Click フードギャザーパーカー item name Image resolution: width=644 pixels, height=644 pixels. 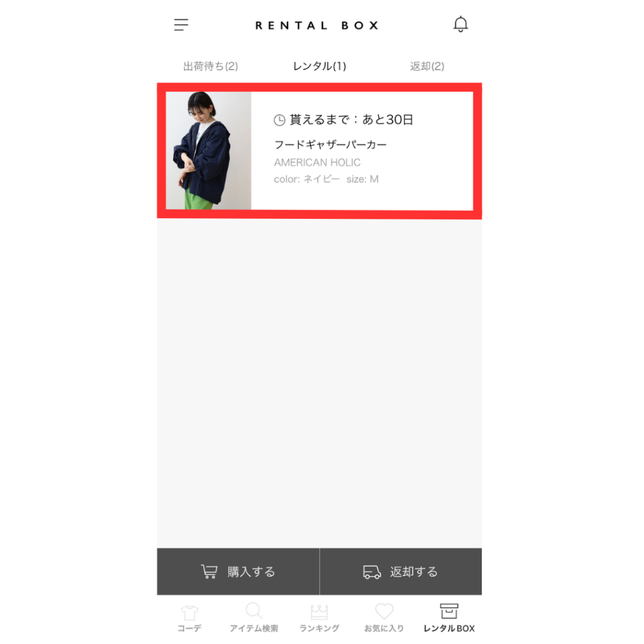[330, 145]
